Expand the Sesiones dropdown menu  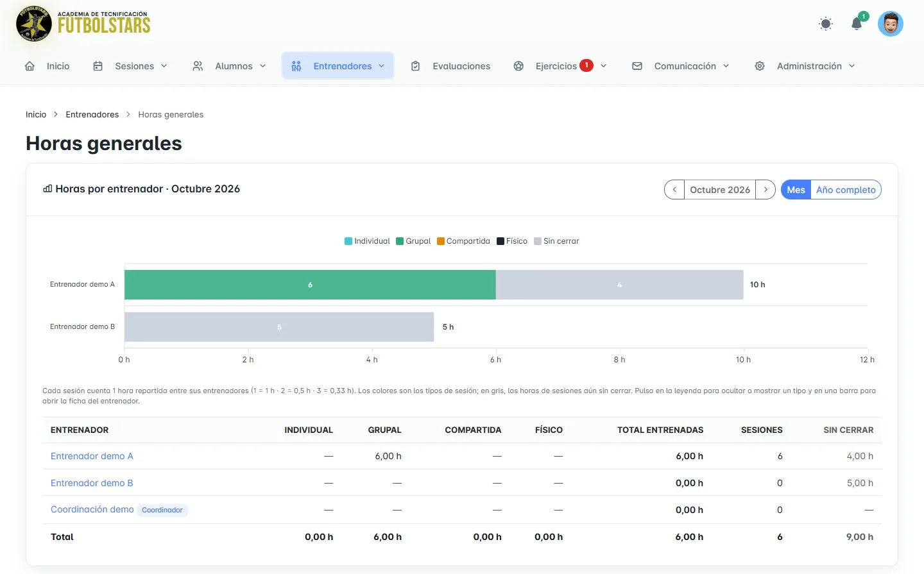(130, 66)
